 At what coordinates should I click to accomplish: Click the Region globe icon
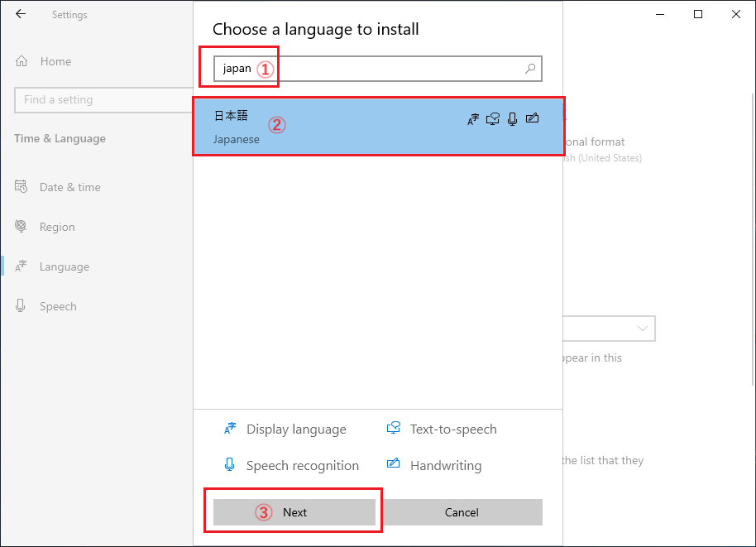[x=21, y=226]
